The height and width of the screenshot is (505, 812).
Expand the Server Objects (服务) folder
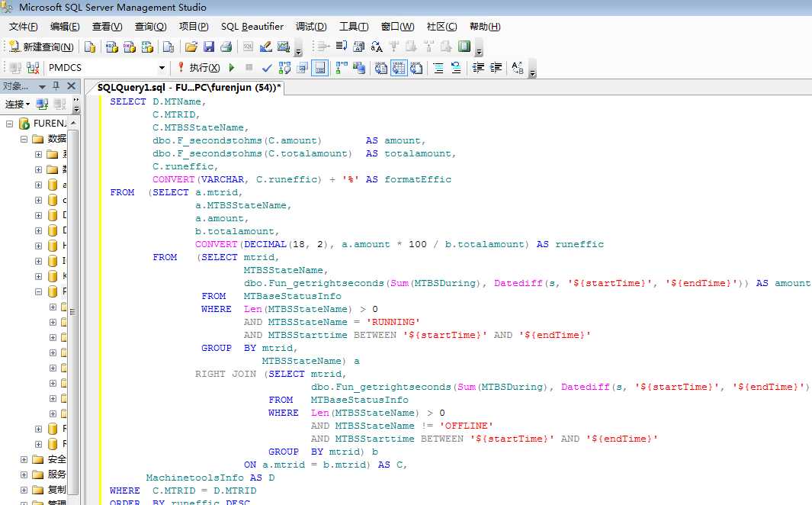click(24, 474)
